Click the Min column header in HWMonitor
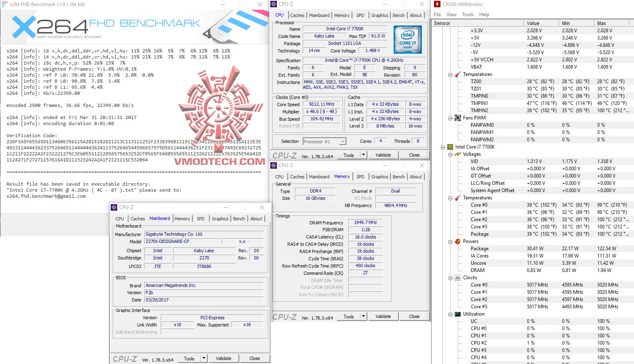The width and height of the screenshot is (634, 364). click(576, 23)
